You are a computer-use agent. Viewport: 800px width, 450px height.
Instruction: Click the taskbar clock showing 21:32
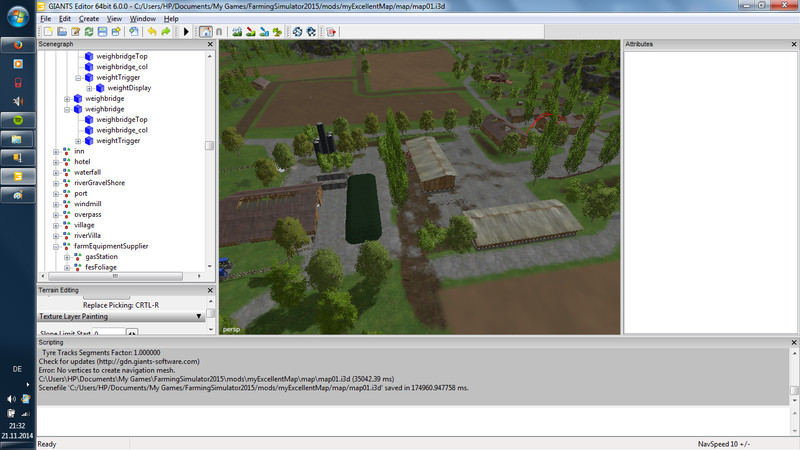coord(17,426)
